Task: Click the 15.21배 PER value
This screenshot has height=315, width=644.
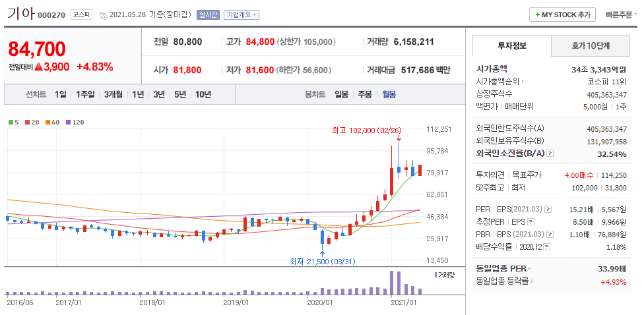Action: (x=581, y=210)
